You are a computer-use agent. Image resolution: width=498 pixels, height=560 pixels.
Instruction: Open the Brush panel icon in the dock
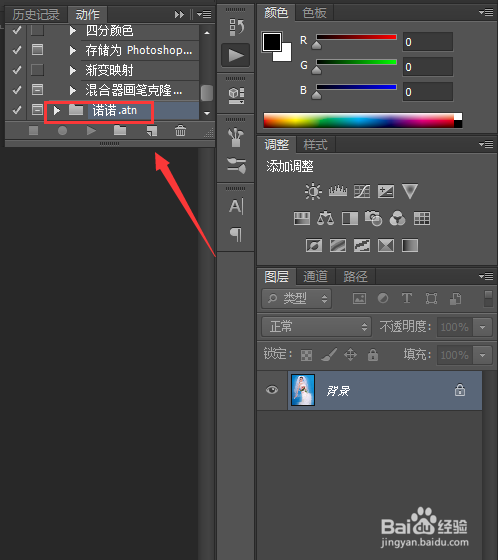pos(236,166)
